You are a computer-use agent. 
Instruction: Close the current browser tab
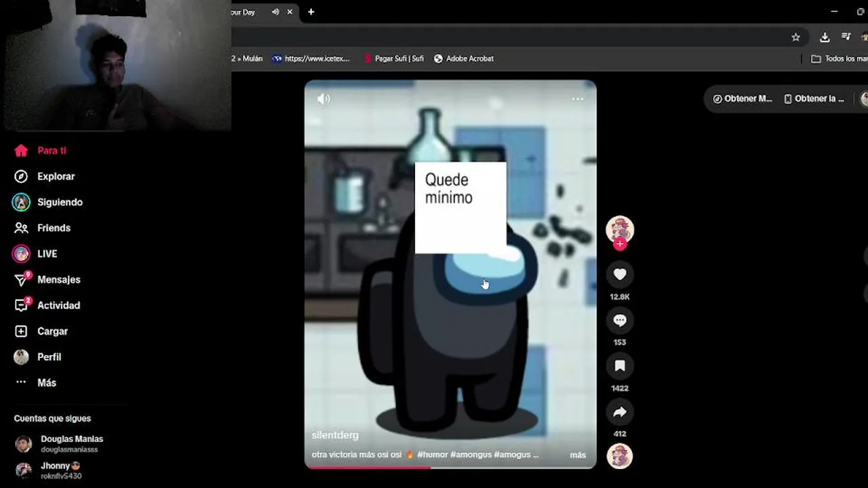click(290, 12)
